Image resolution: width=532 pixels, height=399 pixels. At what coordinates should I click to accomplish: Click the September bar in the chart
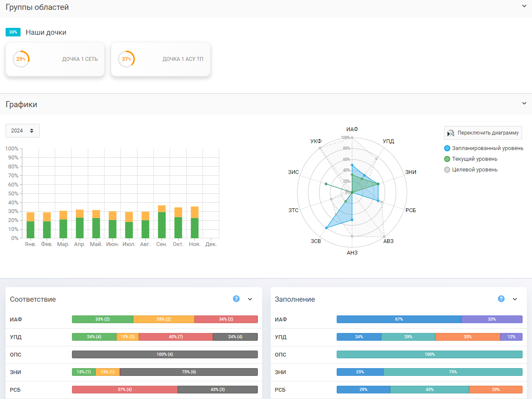(x=162, y=222)
